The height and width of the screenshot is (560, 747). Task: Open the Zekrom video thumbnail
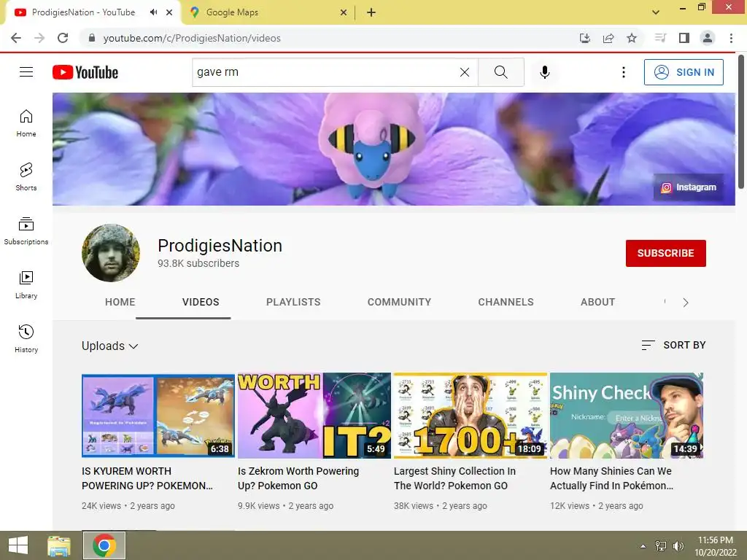314,415
